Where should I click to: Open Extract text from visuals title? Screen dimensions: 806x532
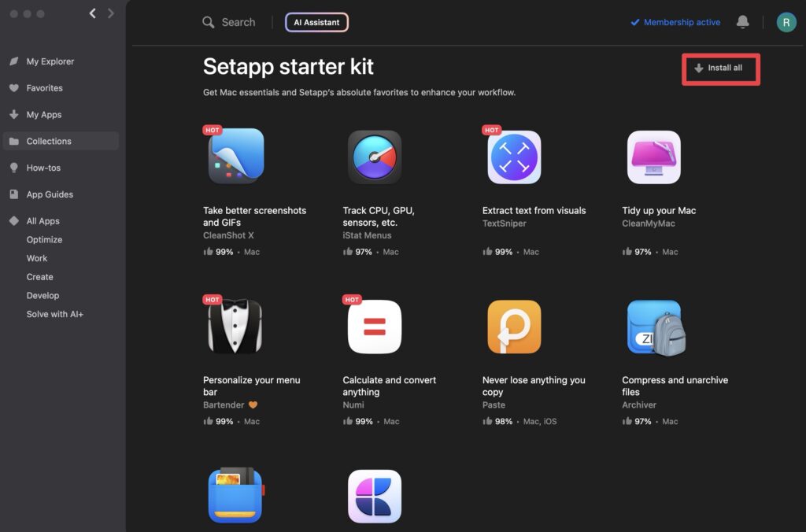pos(534,210)
